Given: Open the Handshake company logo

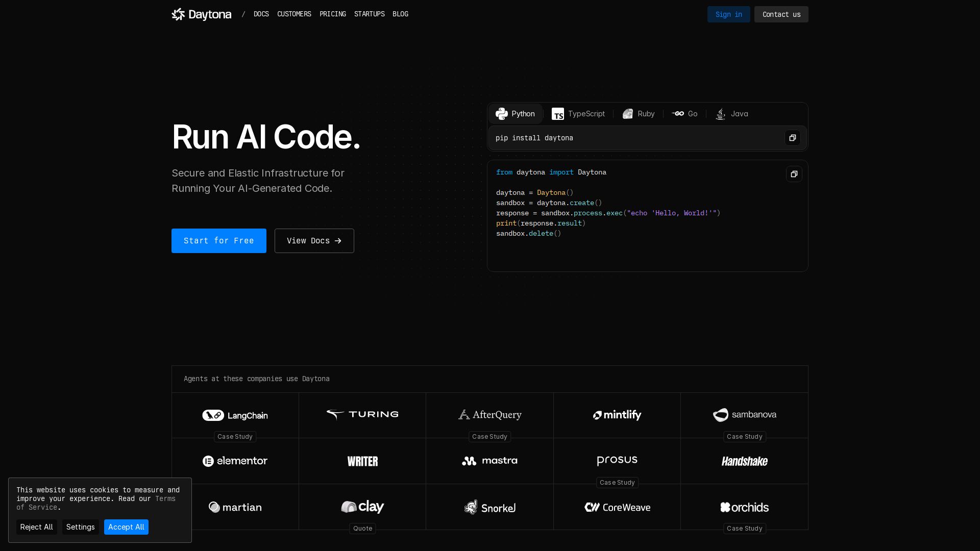Looking at the screenshot, I should pyautogui.click(x=745, y=461).
